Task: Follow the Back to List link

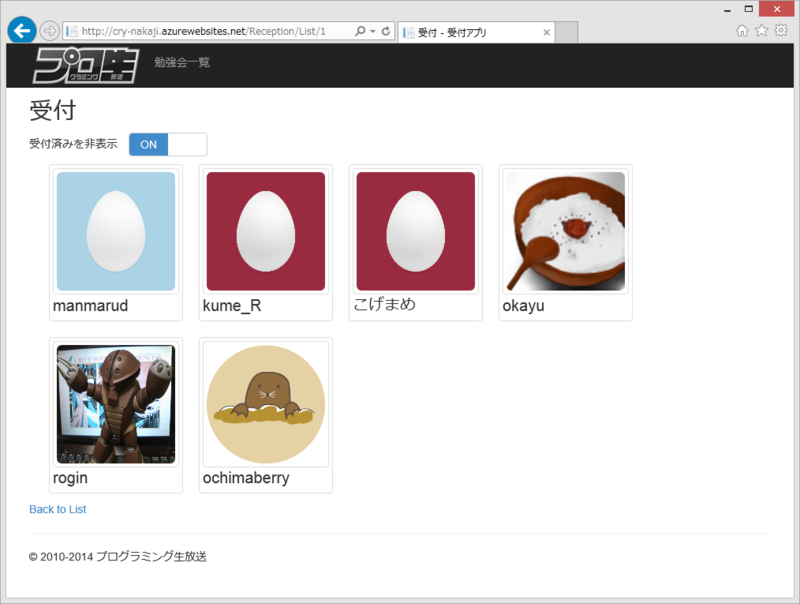Action: tap(58, 509)
